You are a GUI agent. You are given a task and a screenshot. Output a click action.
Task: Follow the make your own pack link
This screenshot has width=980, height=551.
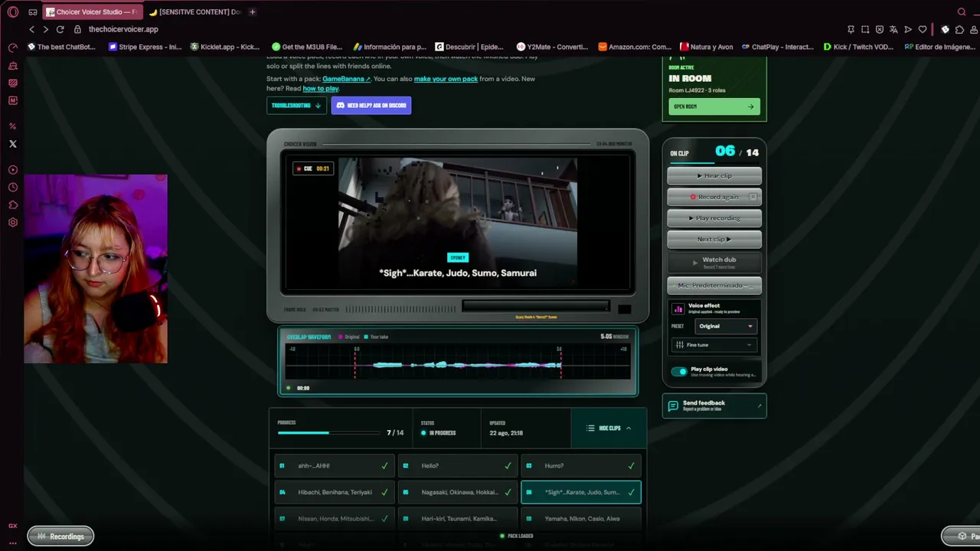coord(446,79)
